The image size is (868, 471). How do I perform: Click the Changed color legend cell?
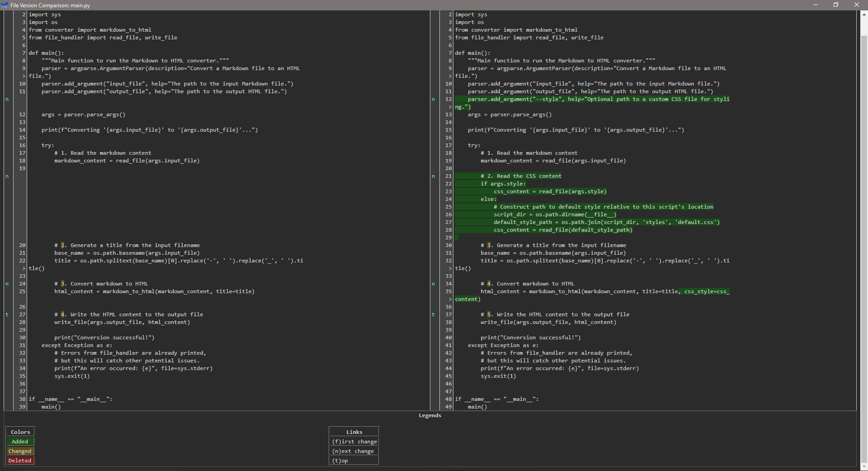20,451
